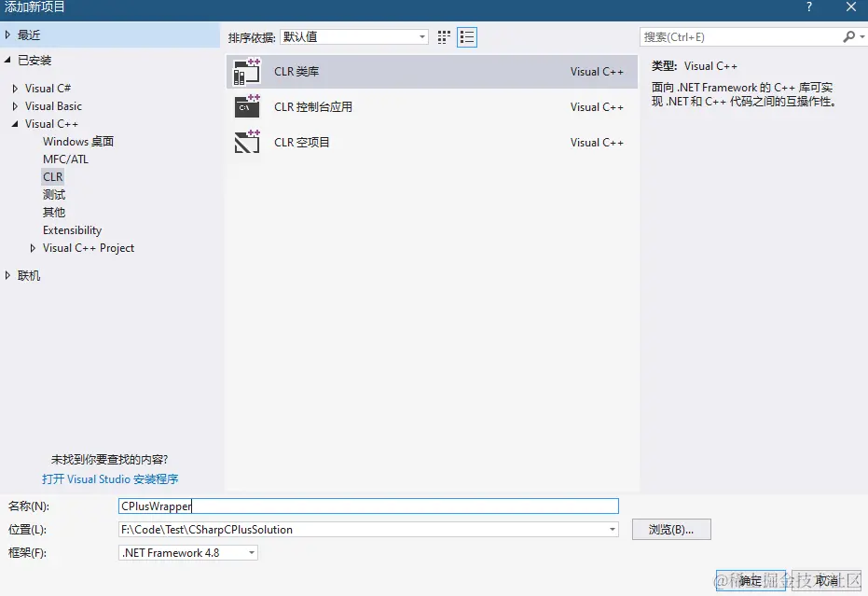The height and width of the screenshot is (596, 868).
Task: Select the CLR 类库 template icon
Action: pos(247,72)
